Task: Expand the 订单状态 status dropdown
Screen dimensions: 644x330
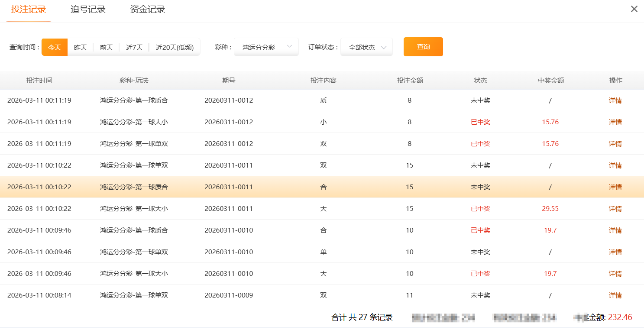Action: [366, 47]
